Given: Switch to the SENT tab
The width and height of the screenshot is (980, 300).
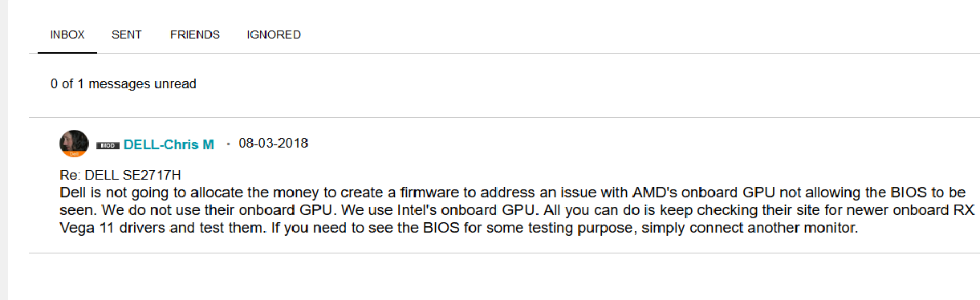Looking at the screenshot, I should [x=127, y=34].
